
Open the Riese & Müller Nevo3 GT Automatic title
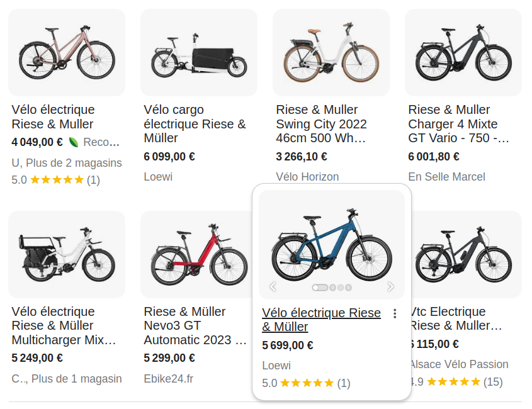(x=195, y=326)
